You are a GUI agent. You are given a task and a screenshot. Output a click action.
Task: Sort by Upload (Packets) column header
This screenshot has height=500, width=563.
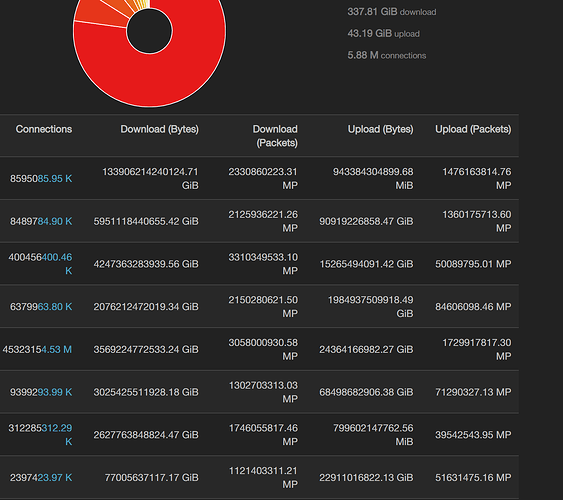pyautogui.click(x=473, y=129)
